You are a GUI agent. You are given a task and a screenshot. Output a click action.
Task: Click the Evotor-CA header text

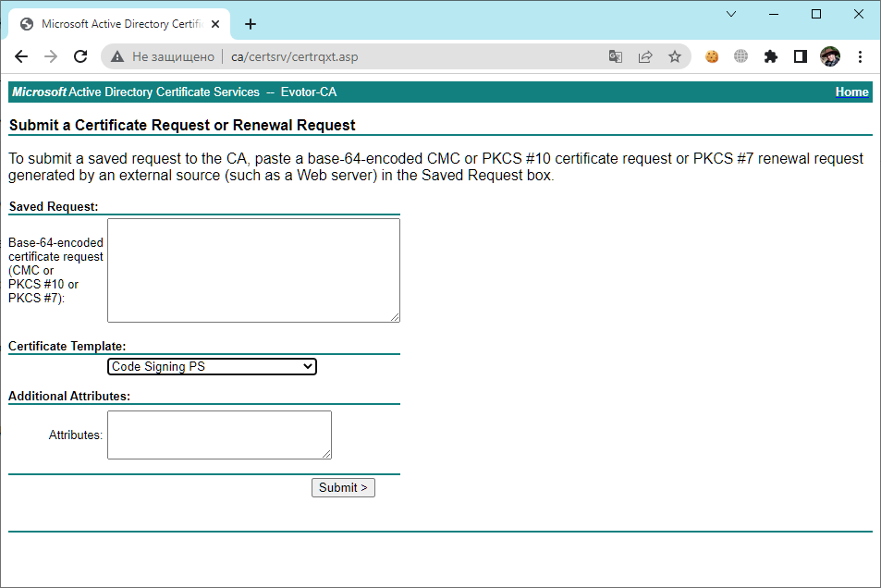(x=309, y=92)
